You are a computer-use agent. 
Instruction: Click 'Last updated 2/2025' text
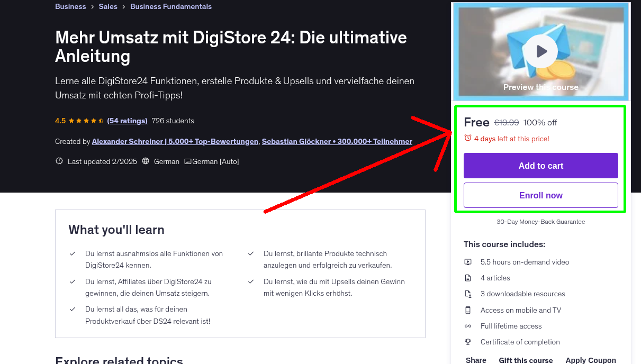(102, 161)
